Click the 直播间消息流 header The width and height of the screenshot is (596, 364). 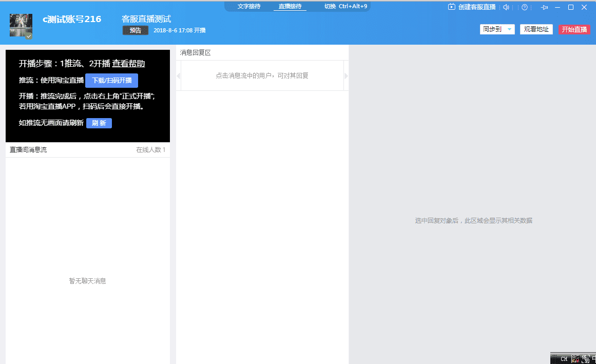[x=28, y=150]
